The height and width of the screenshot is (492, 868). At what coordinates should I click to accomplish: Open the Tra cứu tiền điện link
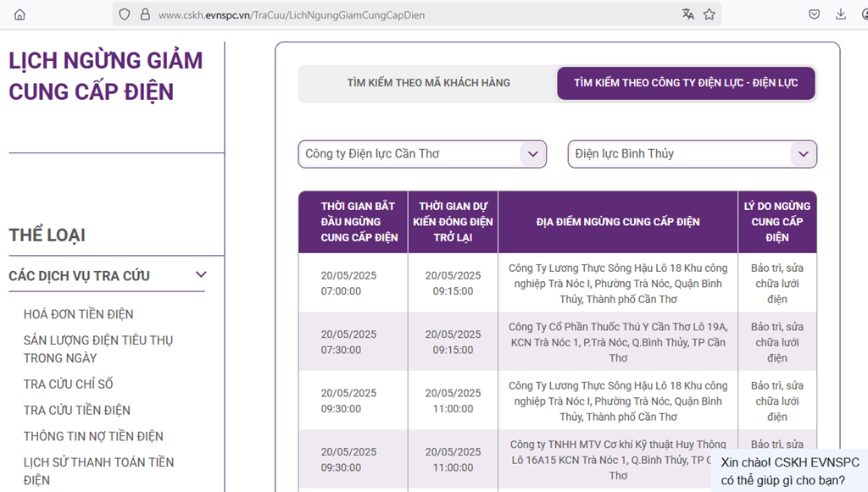click(77, 410)
